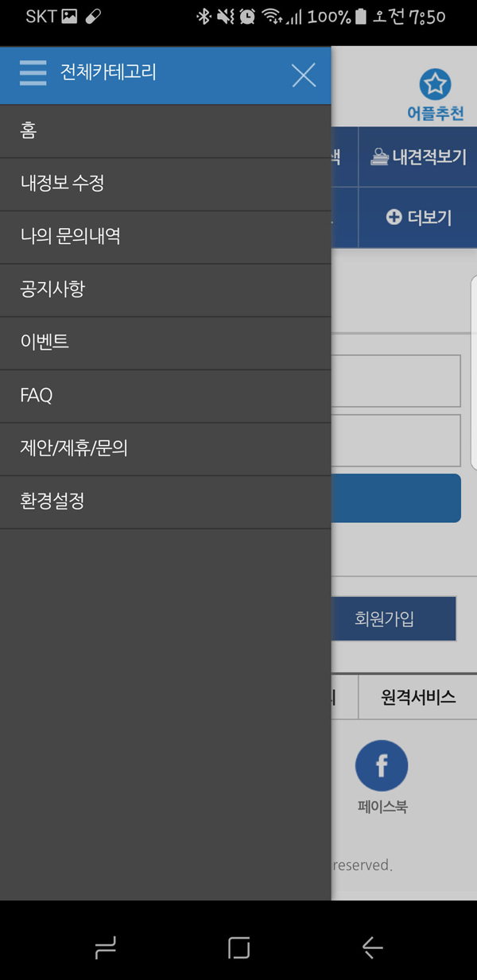Expand 더보기 plus icon

point(418,217)
